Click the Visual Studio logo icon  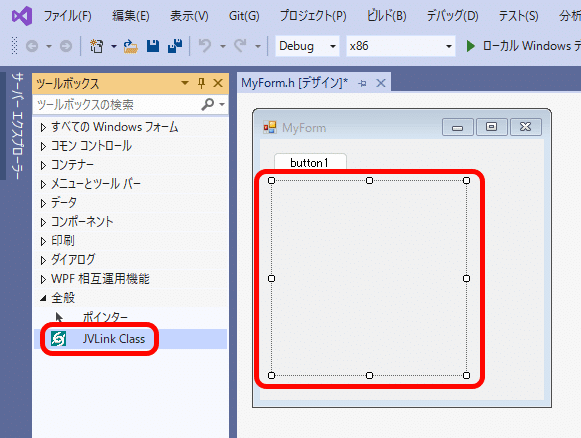point(22,16)
